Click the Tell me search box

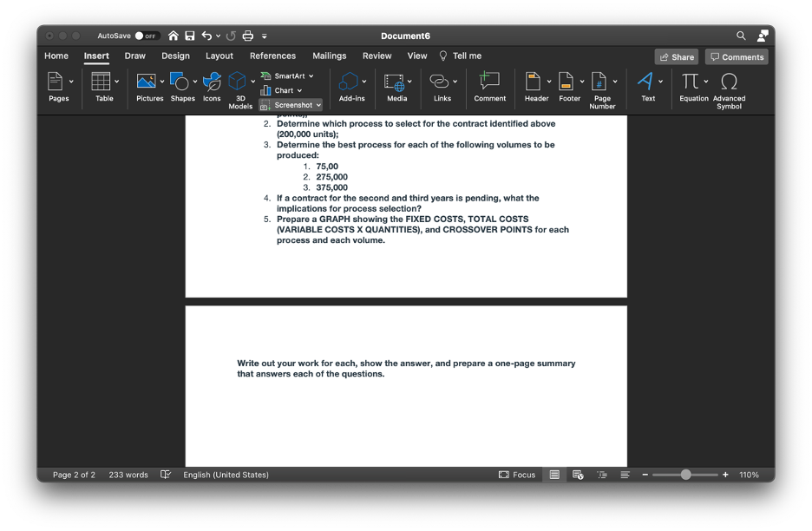(x=461, y=56)
